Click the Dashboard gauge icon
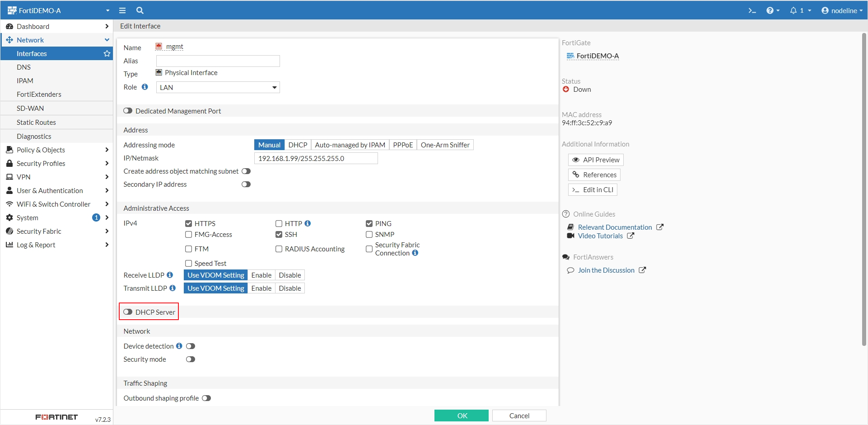 click(x=9, y=26)
